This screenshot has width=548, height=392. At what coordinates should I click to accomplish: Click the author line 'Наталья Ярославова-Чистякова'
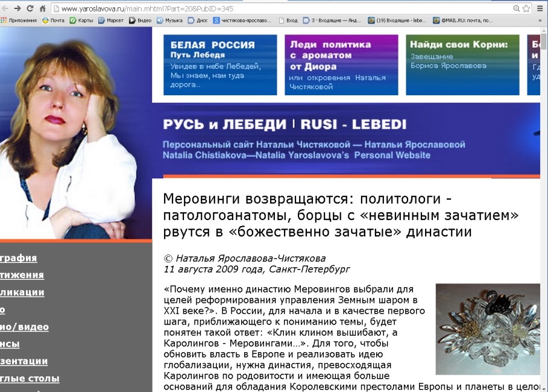(x=251, y=258)
